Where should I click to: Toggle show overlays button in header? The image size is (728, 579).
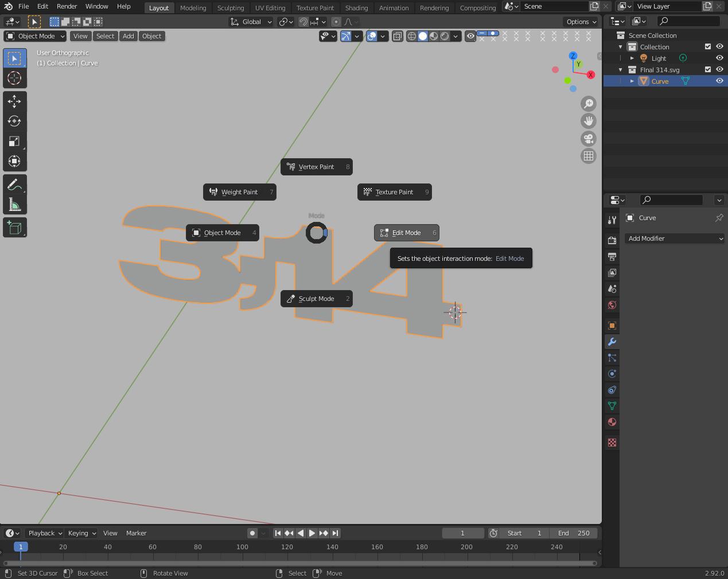point(372,36)
